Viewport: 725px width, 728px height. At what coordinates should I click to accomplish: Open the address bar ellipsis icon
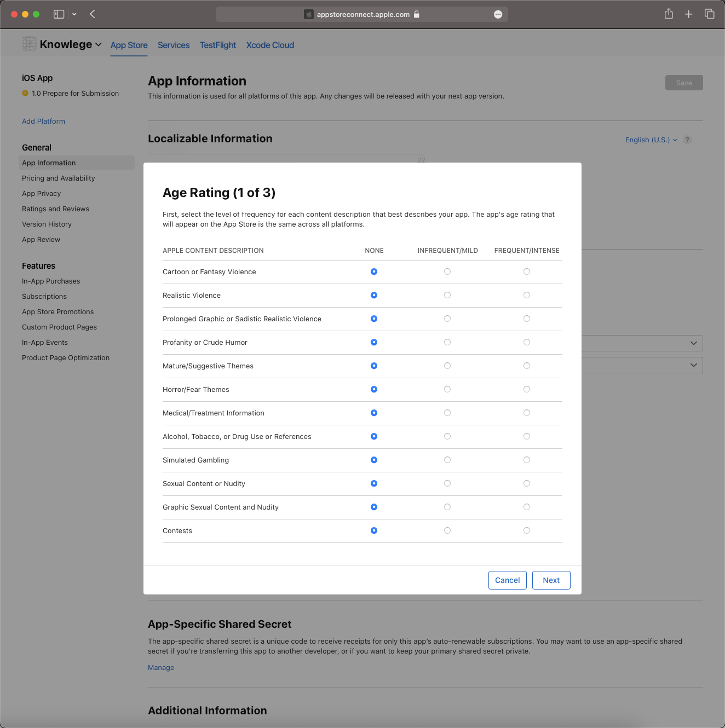(498, 15)
